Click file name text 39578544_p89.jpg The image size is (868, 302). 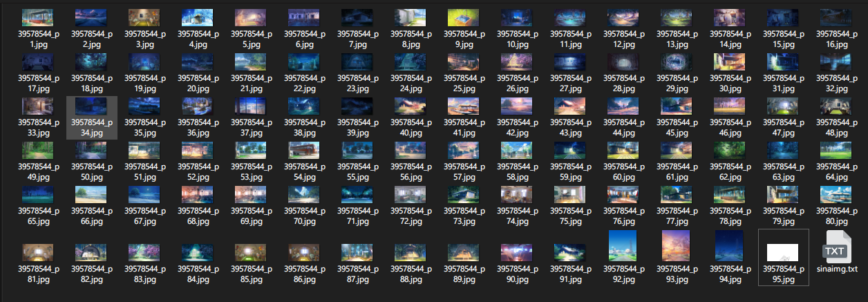[464, 274]
